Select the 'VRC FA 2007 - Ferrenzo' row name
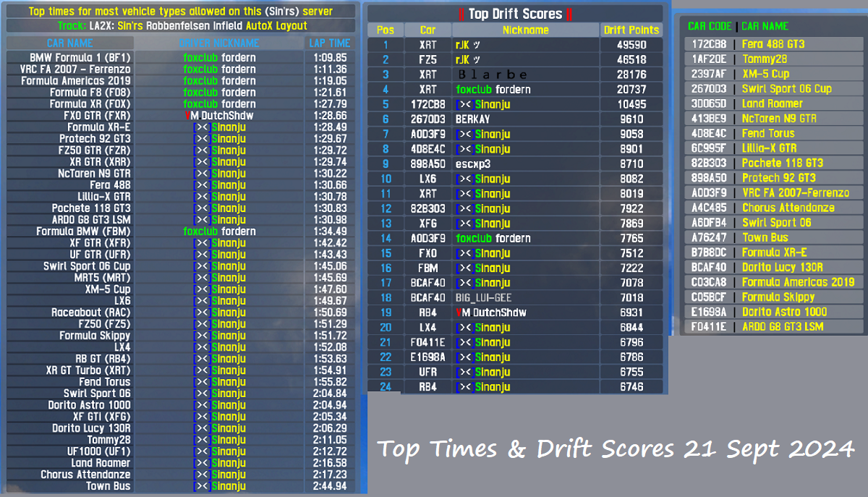This screenshot has height=497, width=868. (x=75, y=69)
